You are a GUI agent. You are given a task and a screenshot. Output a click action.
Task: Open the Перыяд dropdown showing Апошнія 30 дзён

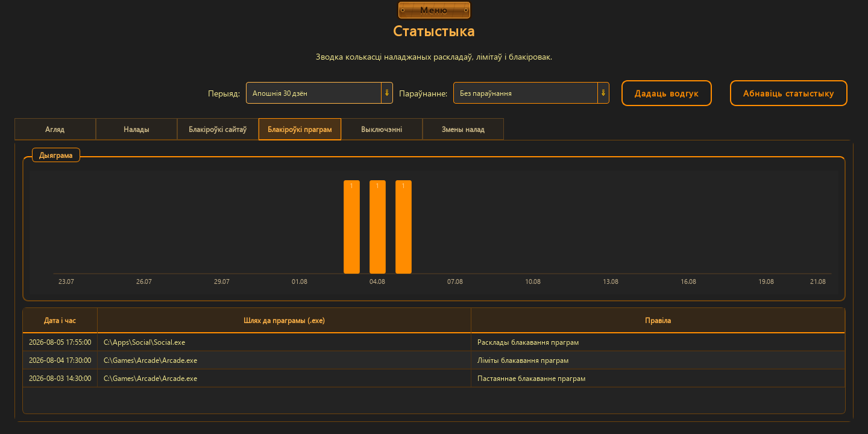(x=319, y=93)
